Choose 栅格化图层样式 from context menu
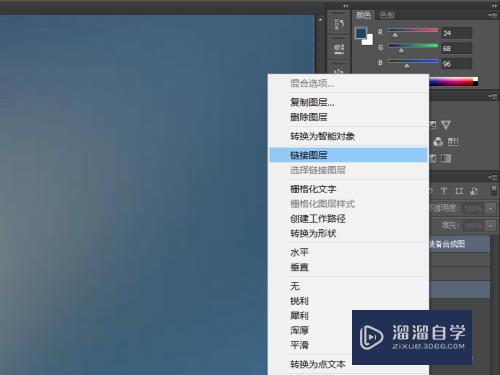The image size is (500, 375). pyautogui.click(x=348, y=204)
